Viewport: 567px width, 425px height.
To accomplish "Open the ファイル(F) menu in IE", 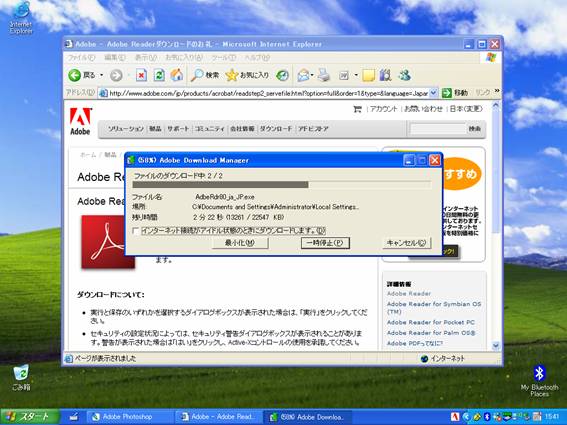I will pyautogui.click(x=81, y=58).
